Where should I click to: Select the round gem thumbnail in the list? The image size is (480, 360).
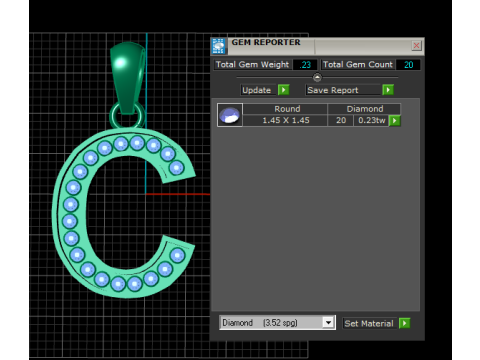230,115
